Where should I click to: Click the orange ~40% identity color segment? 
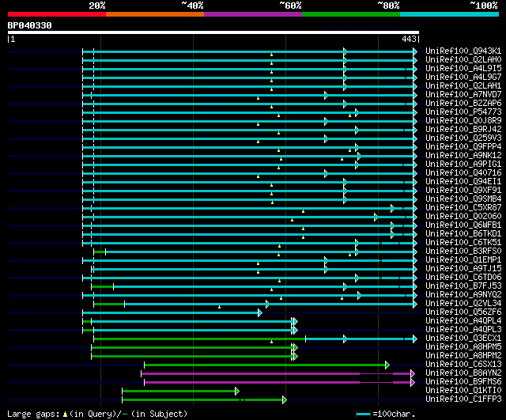coord(155,14)
